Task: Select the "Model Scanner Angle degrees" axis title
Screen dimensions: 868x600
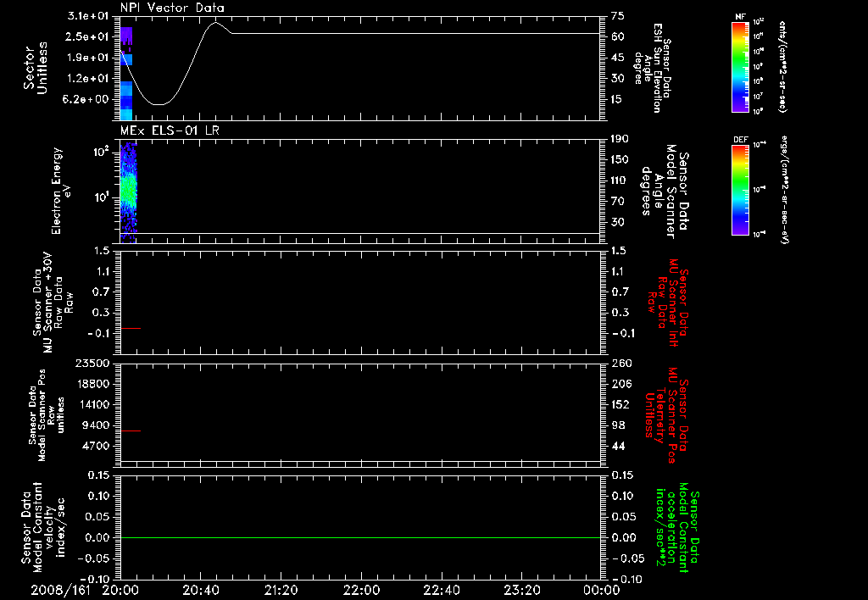Action: [665, 192]
